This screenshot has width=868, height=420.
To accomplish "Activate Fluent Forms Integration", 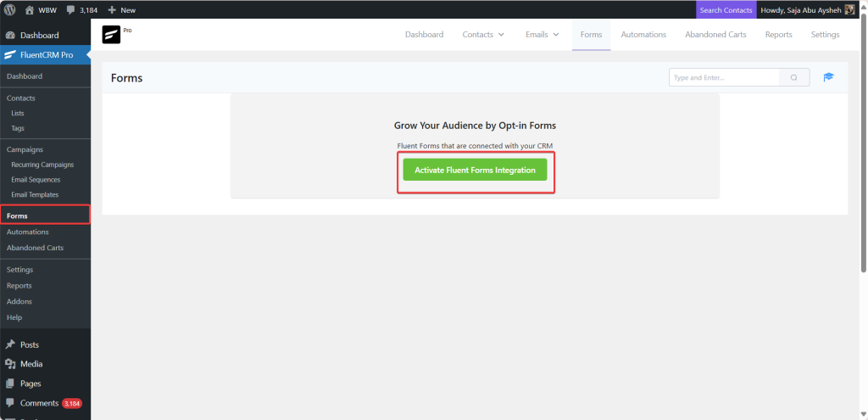I will click(475, 170).
